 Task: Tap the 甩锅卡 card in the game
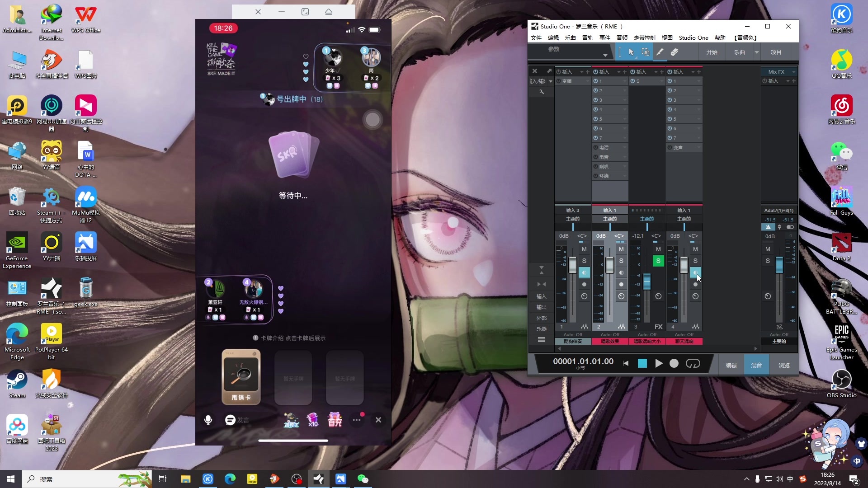241,377
